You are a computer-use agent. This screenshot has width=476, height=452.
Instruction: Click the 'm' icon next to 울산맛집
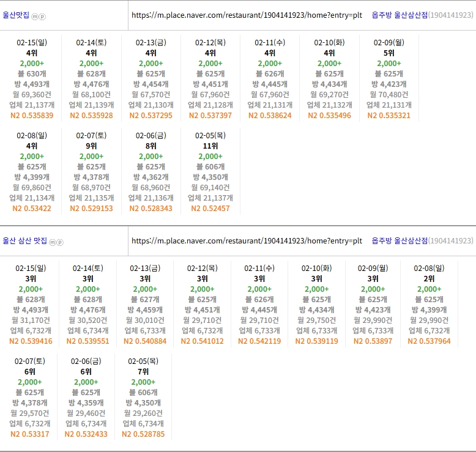35,16
